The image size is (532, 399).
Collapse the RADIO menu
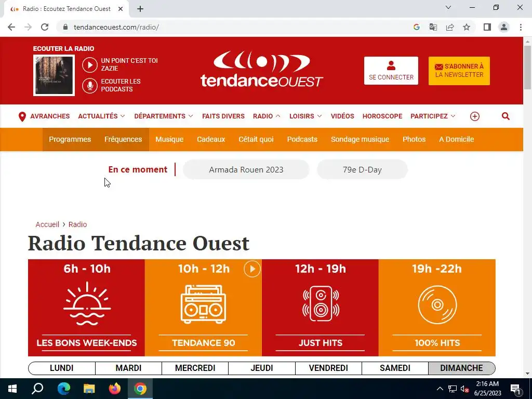point(267,116)
